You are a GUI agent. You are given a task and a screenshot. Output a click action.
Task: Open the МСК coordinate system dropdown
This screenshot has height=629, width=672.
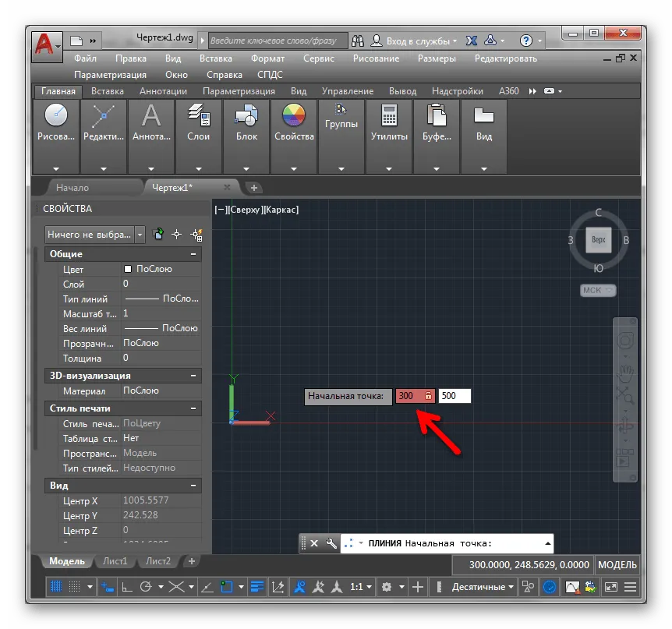pos(598,291)
